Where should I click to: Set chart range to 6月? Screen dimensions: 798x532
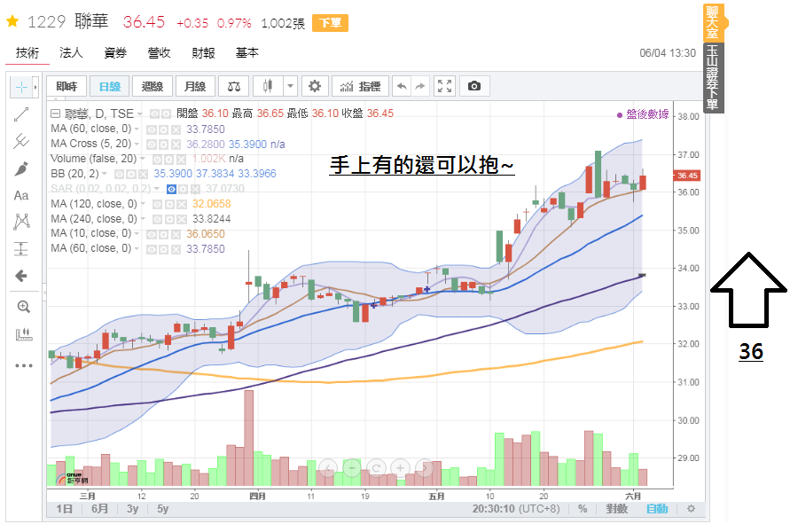pyautogui.click(x=99, y=509)
